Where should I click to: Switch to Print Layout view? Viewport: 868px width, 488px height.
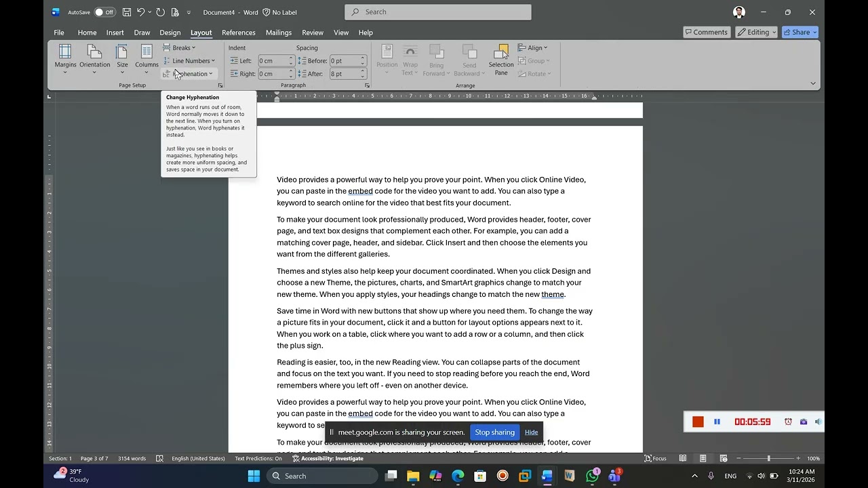(x=703, y=458)
